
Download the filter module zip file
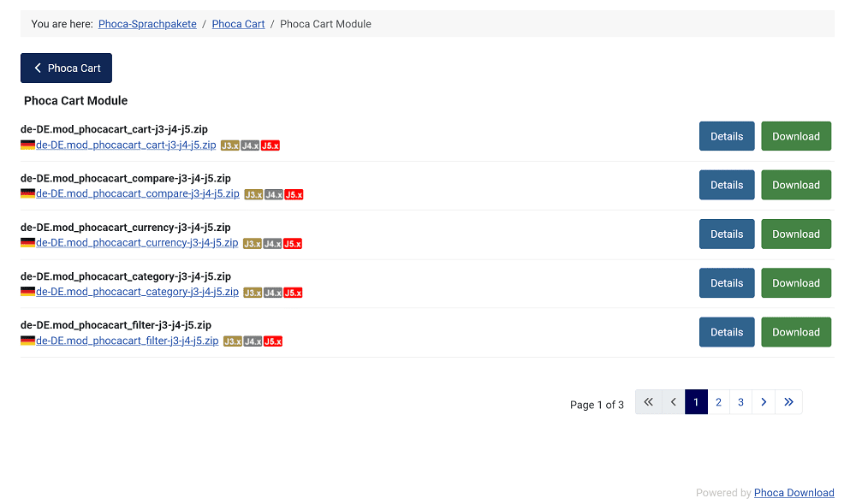pos(796,332)
